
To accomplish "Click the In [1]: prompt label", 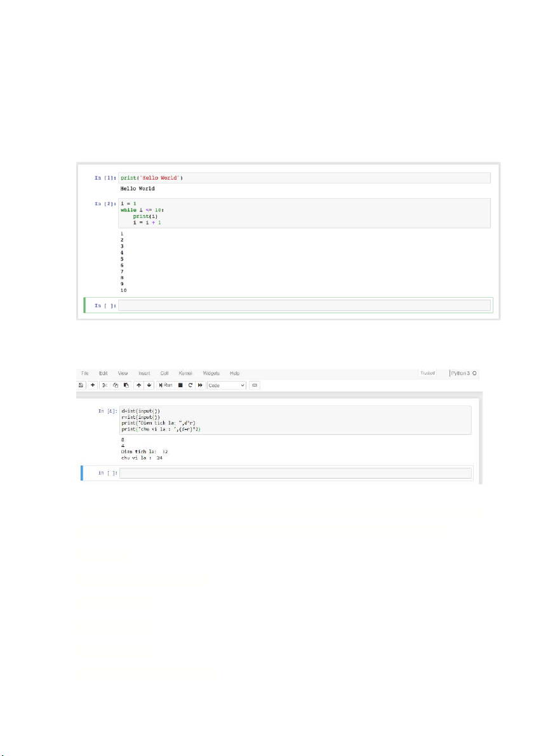I will tap(105, 178).
